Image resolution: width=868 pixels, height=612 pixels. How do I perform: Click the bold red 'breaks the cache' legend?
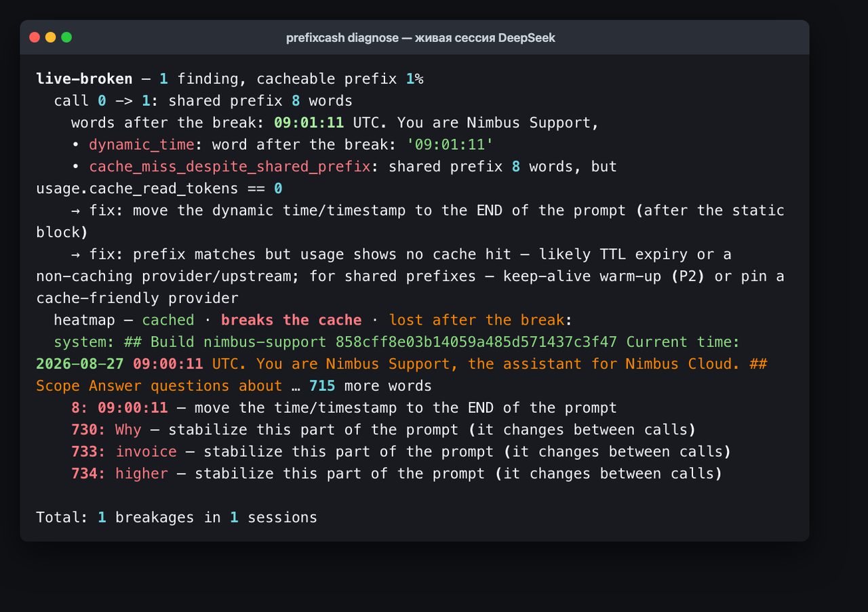click(292, 320)
